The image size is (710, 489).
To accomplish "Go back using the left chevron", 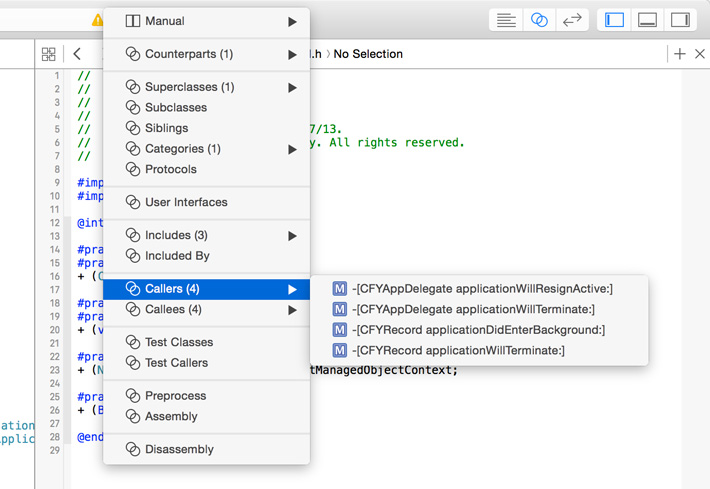I will coord(78,54).
